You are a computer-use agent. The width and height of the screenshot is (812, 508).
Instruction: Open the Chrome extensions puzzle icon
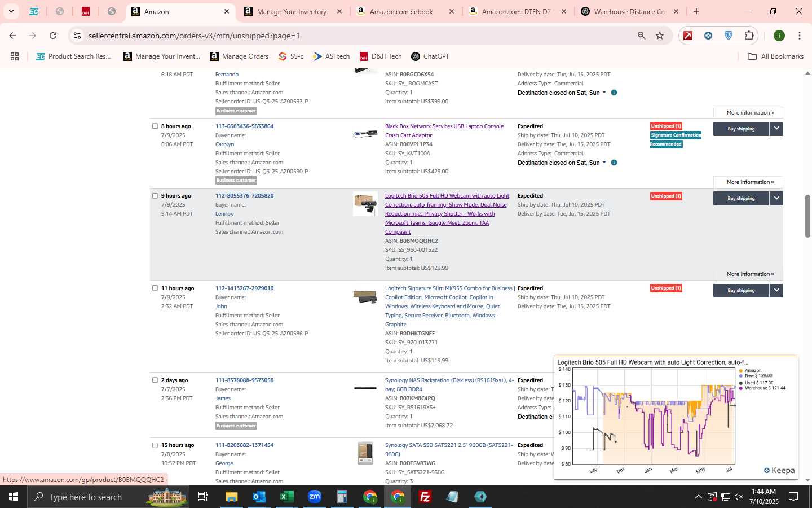click(749, 36)
